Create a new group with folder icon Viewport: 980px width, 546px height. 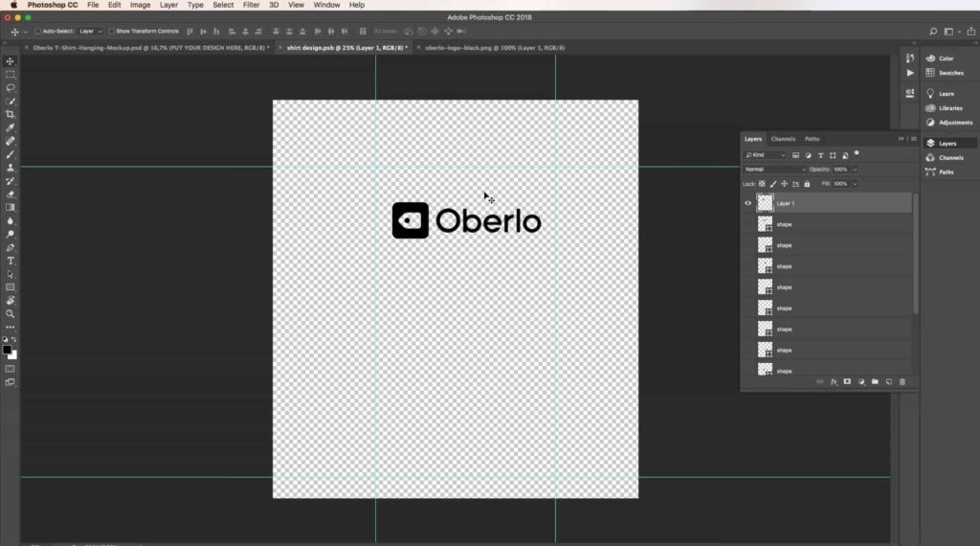875,381
